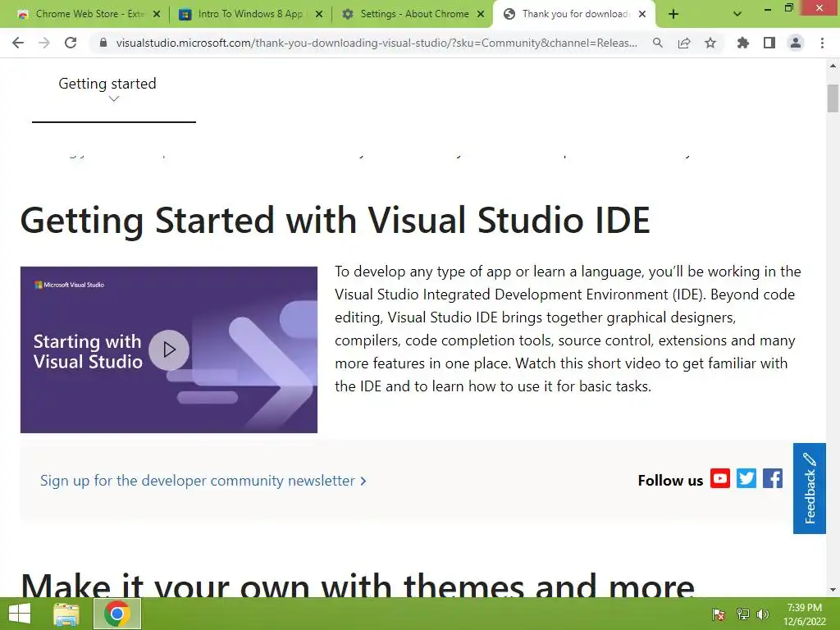Open a new tab with plus button

[673, 15]
